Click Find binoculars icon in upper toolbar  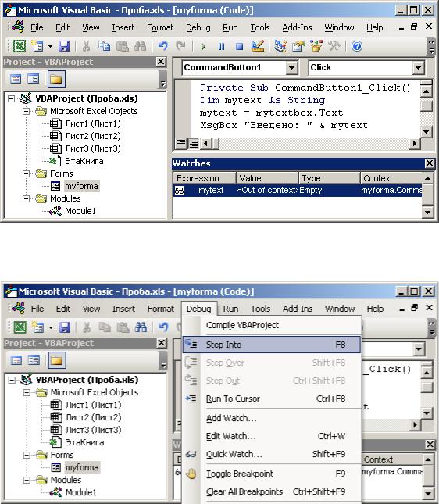point(140,46)
